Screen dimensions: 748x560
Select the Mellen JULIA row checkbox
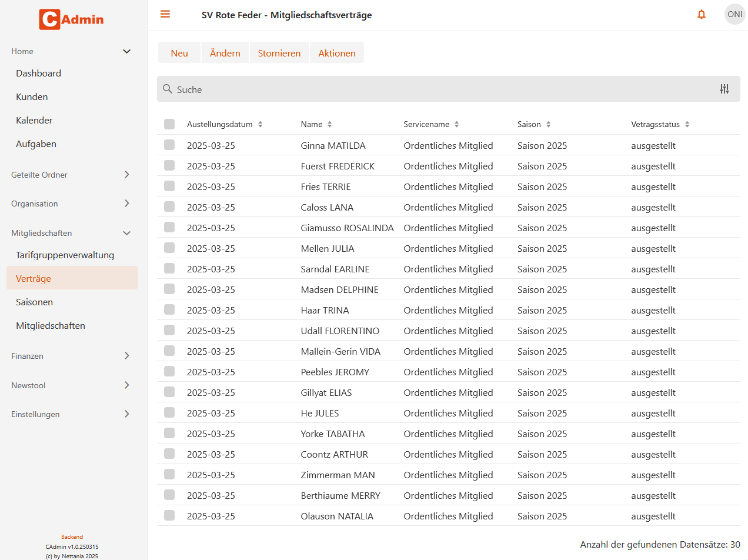(x=169, y=248)
